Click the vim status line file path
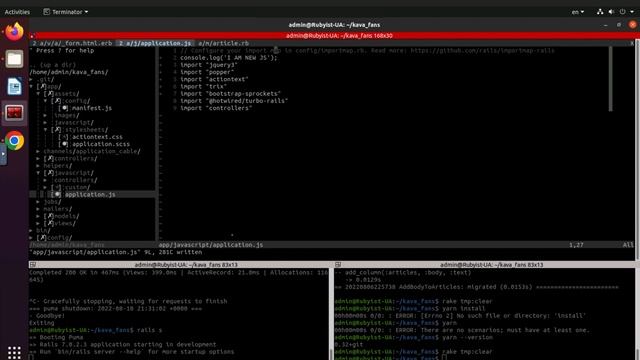 click(x=211, y=245)
